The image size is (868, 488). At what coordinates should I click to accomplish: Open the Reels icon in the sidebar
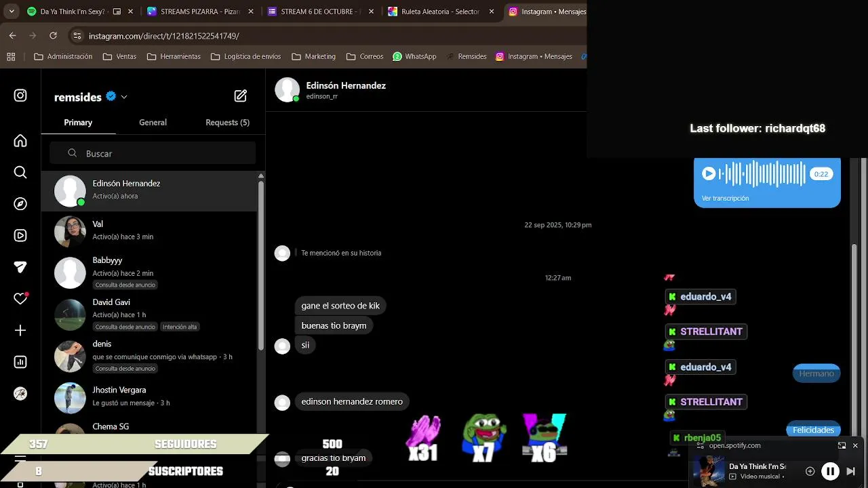[20, 236]
